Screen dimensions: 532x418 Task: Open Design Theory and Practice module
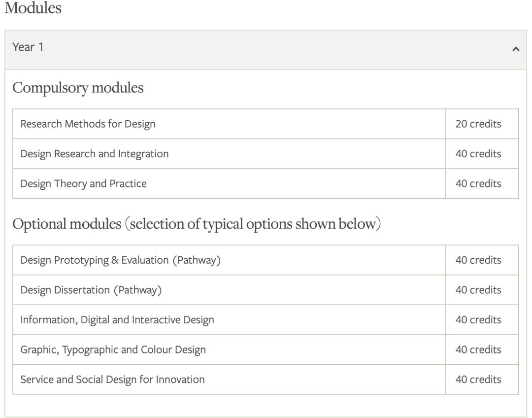click(83, 184)
